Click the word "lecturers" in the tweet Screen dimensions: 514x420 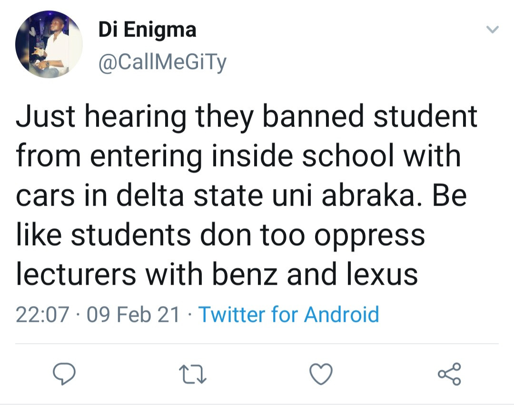76,274
